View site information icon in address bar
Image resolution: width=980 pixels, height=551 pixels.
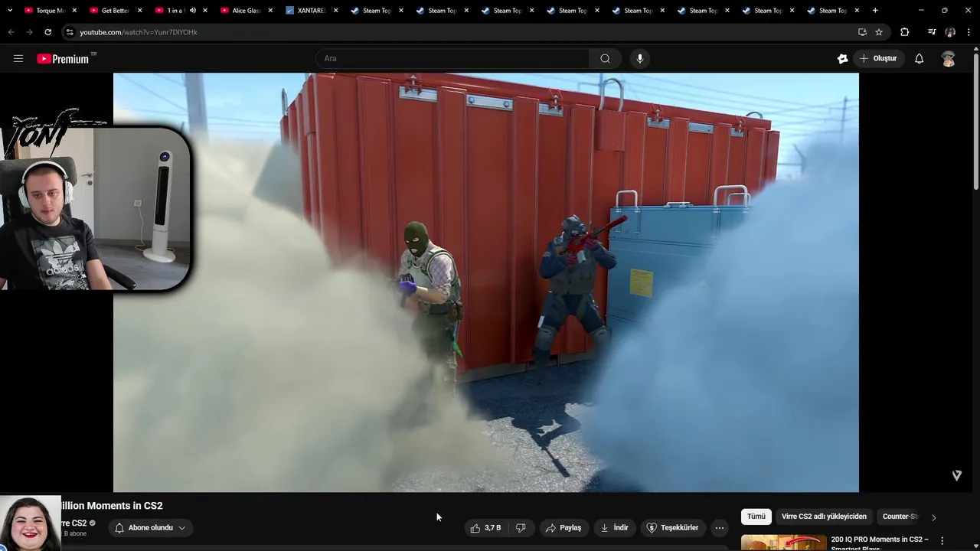[70, 32]
